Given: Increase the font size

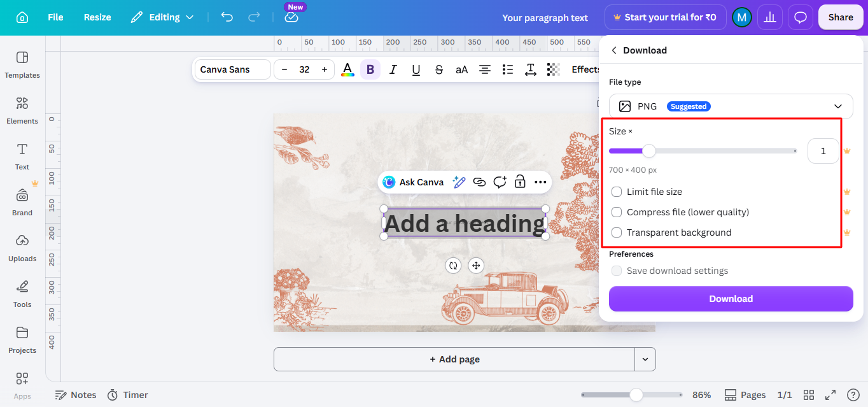Looking at the screenshot, I should (325, 69).
